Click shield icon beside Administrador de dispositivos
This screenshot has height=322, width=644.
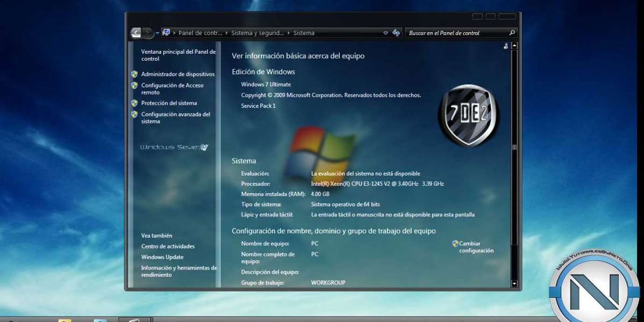pos(134,74)
